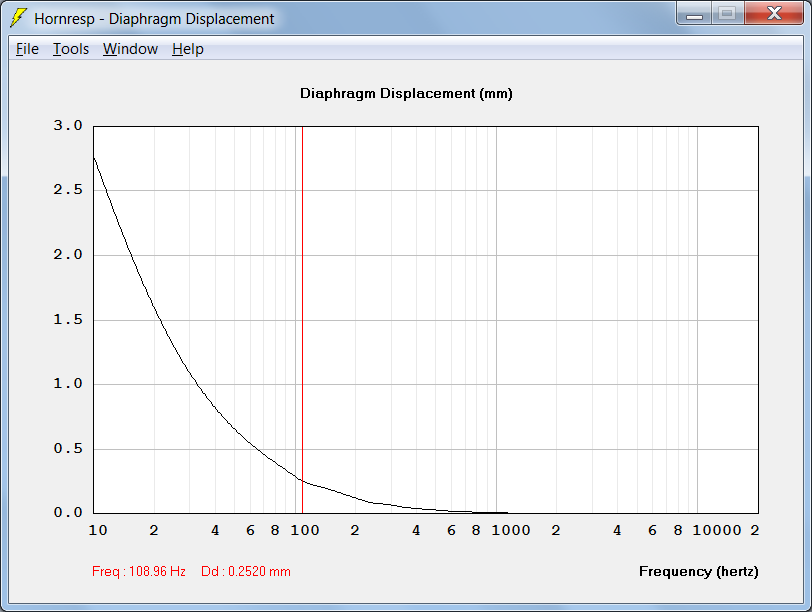Open the Help menu
Image resolution: width=812 pixels, height=612 pixels.
point(187,49)
